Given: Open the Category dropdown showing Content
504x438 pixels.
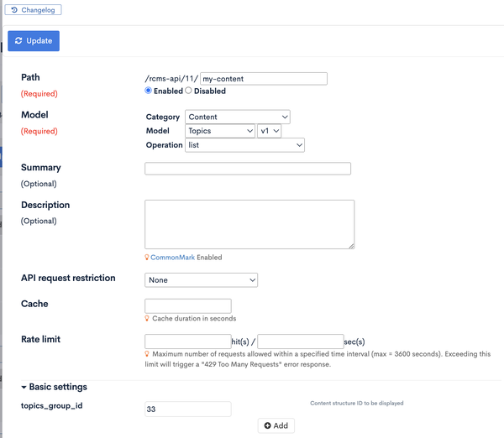Looking at the screenshot, I should point(238,117).
